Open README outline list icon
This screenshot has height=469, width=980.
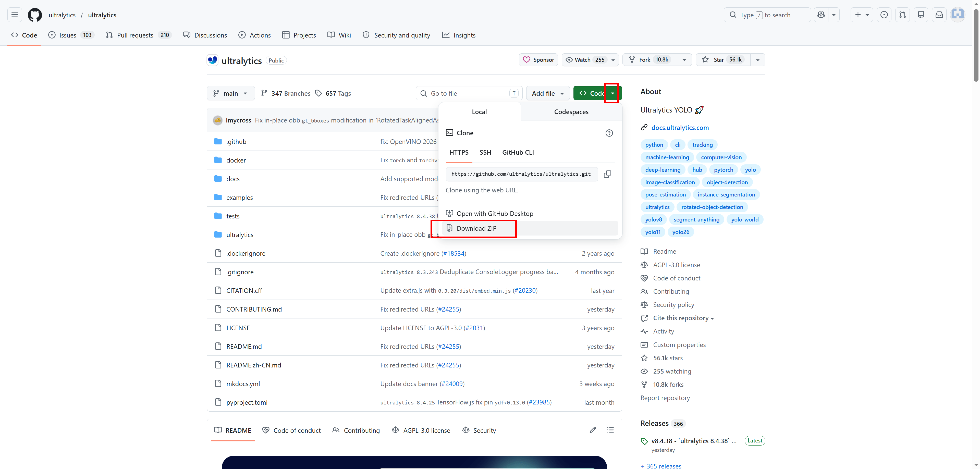[610, 430]
